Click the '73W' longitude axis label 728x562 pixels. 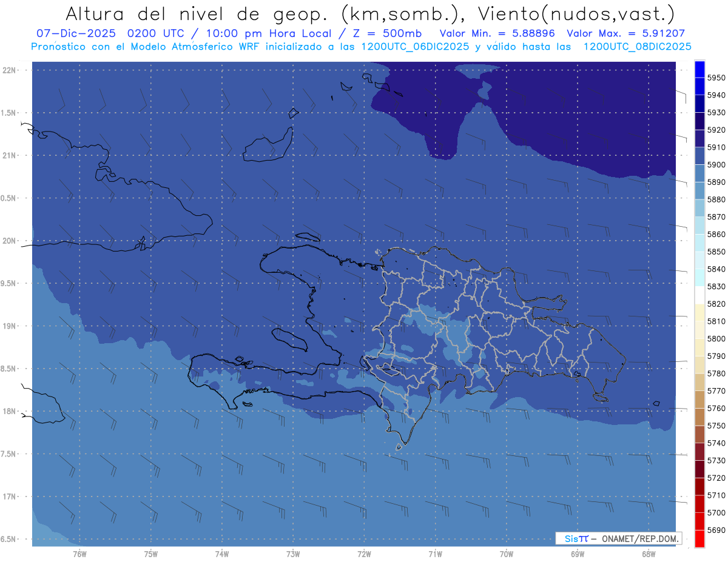coord(293,554)
